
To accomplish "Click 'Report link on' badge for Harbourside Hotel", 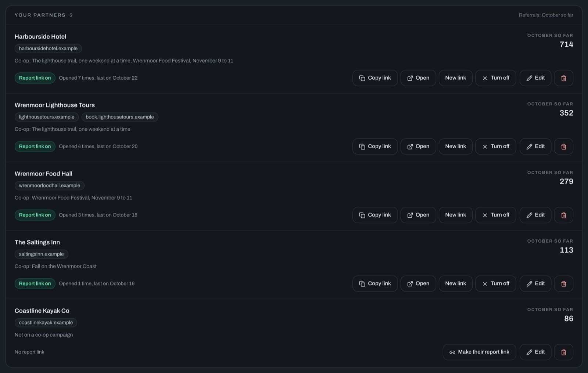I will click(x=35, y=78).
